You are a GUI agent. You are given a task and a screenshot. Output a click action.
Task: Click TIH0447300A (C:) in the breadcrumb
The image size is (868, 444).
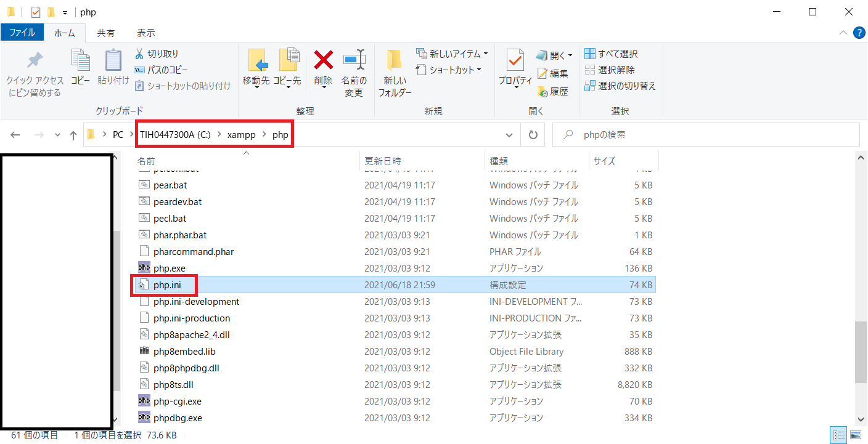pos(176,135)
